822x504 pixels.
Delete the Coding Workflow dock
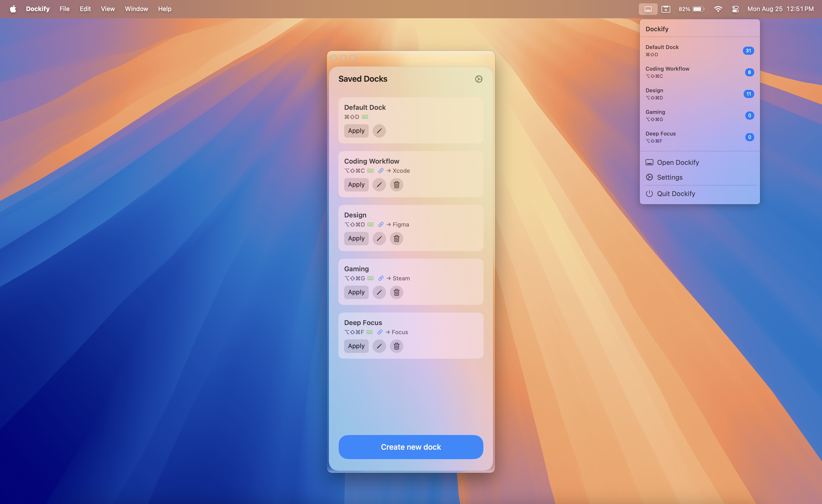pyautogui.click(x=396, y=185)
